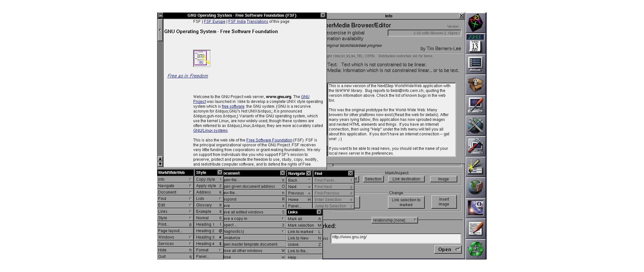Image resolution: width=644 pixels, height=272 pixels.
Task: Choose Unlink in Links menu
Action: 304,245
